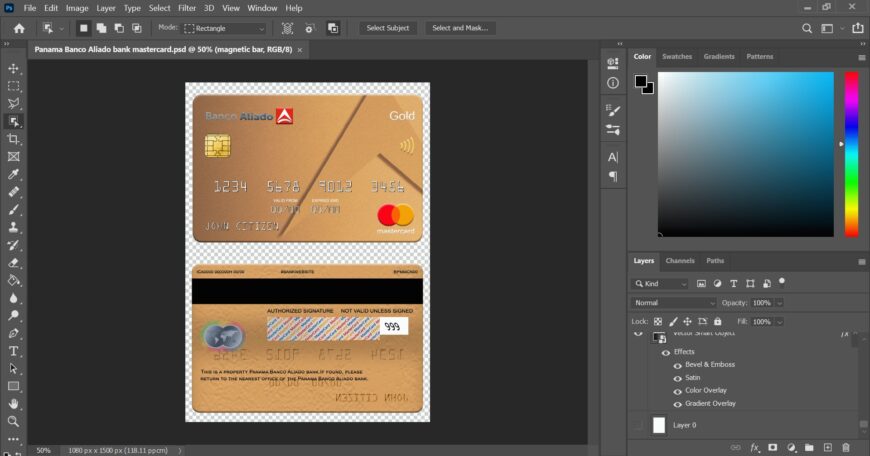870x456 pixels.
Task: Select the Hand tool
Action: (x=13, y=404)
